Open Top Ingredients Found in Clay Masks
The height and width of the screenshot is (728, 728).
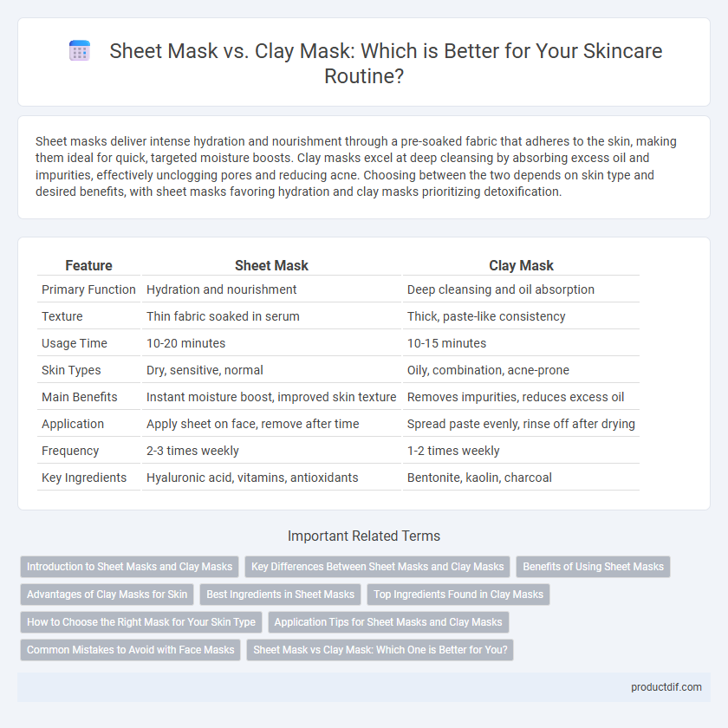[458, 595]
